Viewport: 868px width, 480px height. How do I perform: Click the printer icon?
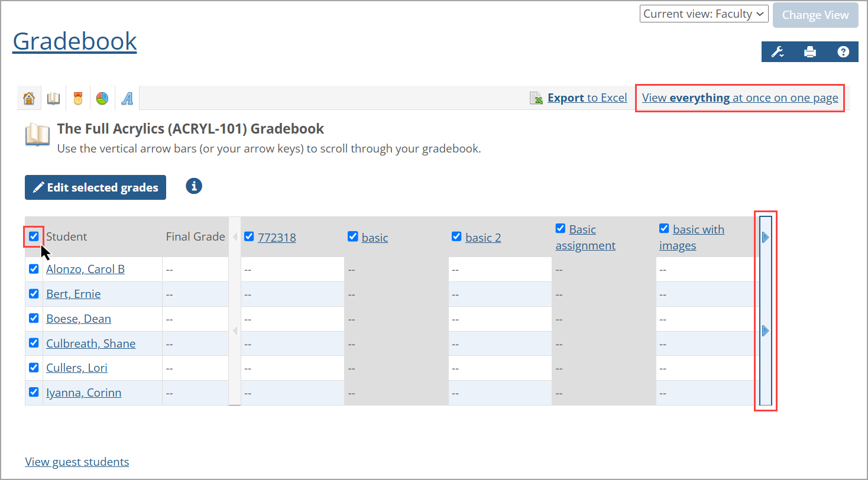810,51
